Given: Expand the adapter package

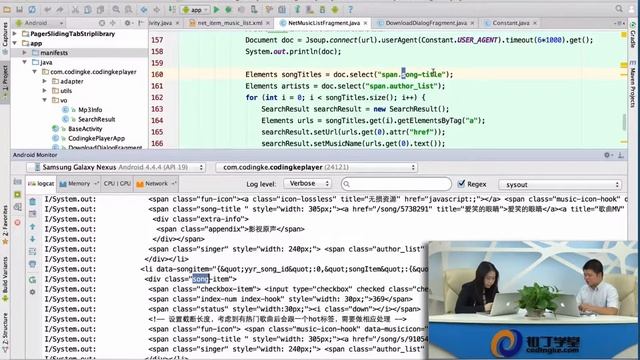Looking at the screenshot, I should point(44,81).
